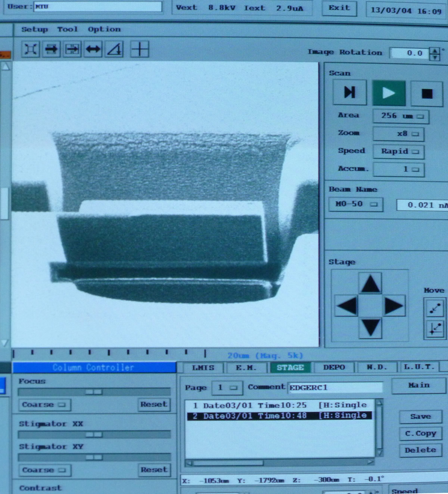This screenshot has height=494, width=448.
Task: Move stage up with the up arrow
Action: [x=370, y=284]
